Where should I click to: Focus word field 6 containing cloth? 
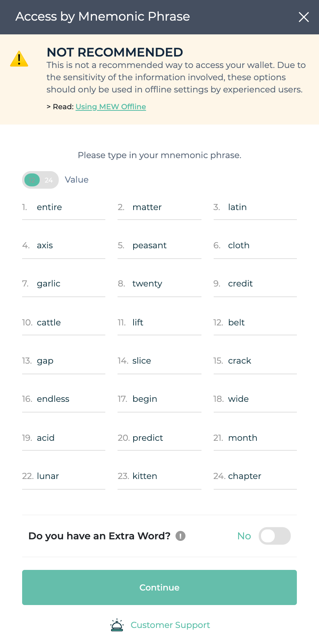click(x=255, y=246)
